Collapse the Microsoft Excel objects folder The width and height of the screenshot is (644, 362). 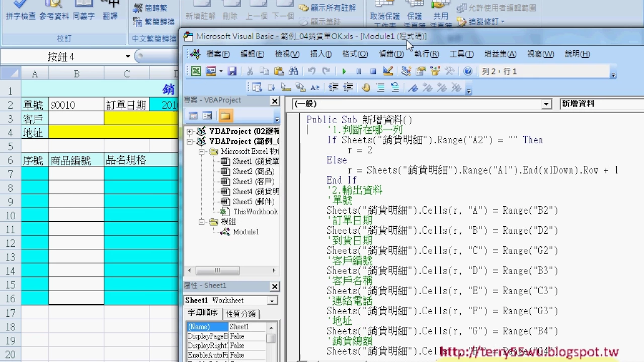click(202, 151)
